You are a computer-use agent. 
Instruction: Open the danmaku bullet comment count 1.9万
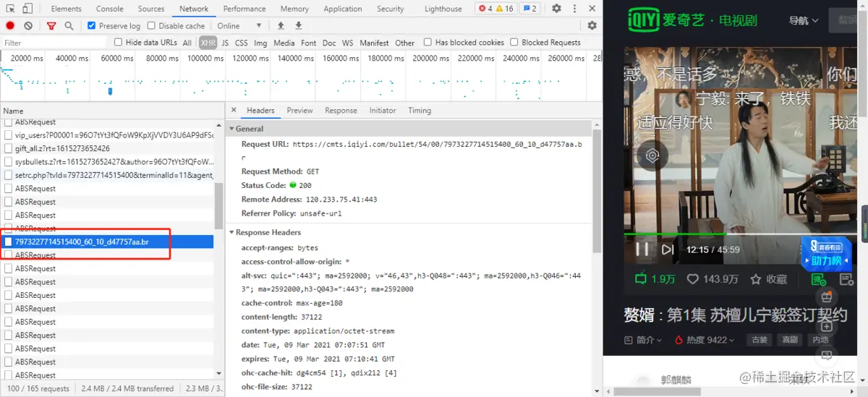pos(655,279)
